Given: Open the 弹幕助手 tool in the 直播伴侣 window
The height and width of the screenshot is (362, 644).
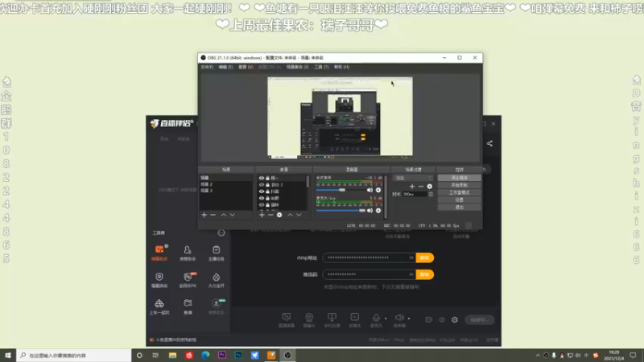Looking at the screenshot, I should 159,253.
